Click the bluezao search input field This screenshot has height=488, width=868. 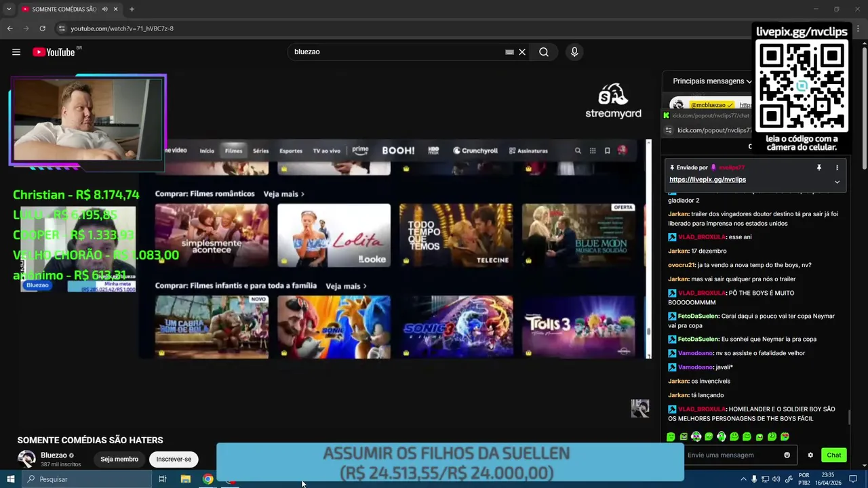click(397, 52)
